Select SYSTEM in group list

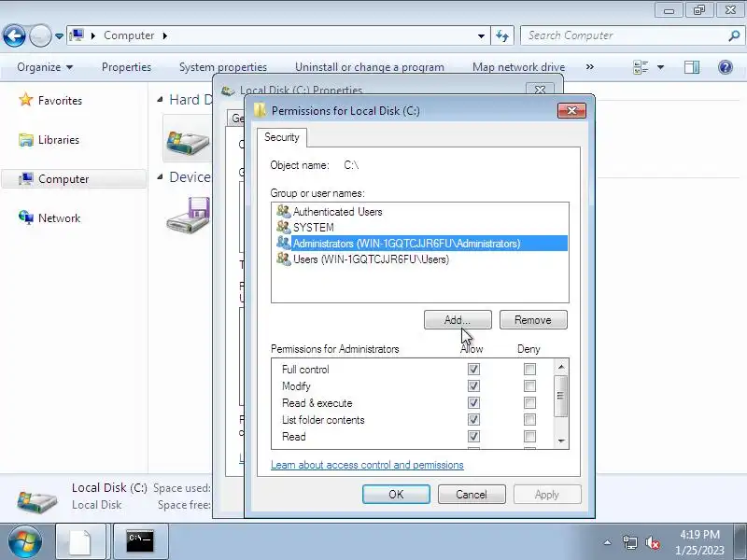[313, 228]
